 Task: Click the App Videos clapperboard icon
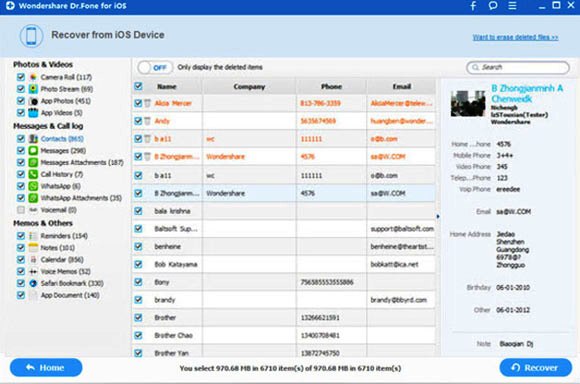tap(33, 112)
